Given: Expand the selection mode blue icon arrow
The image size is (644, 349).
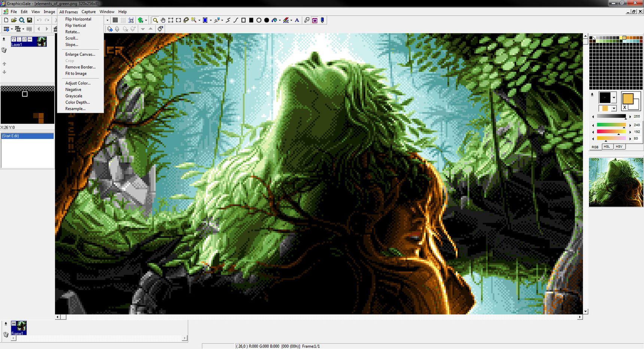Looking at the screenshot, I should (211, 20).
